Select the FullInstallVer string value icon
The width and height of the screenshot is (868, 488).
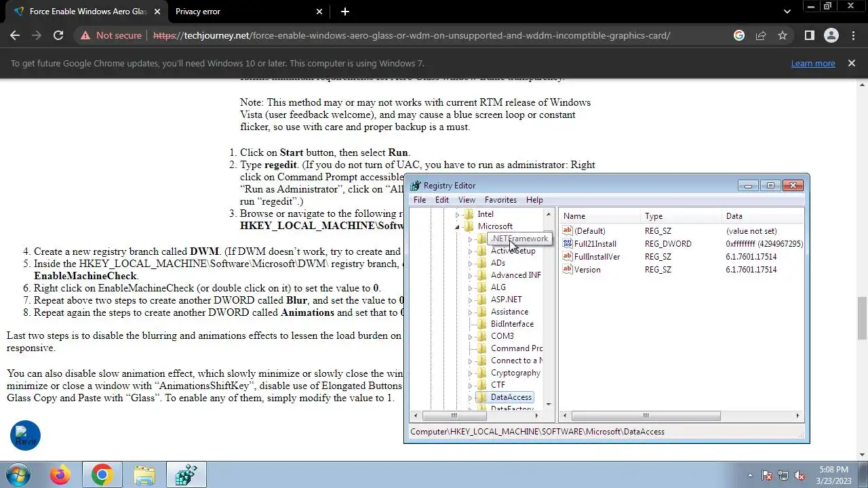[x=568, y=257]
